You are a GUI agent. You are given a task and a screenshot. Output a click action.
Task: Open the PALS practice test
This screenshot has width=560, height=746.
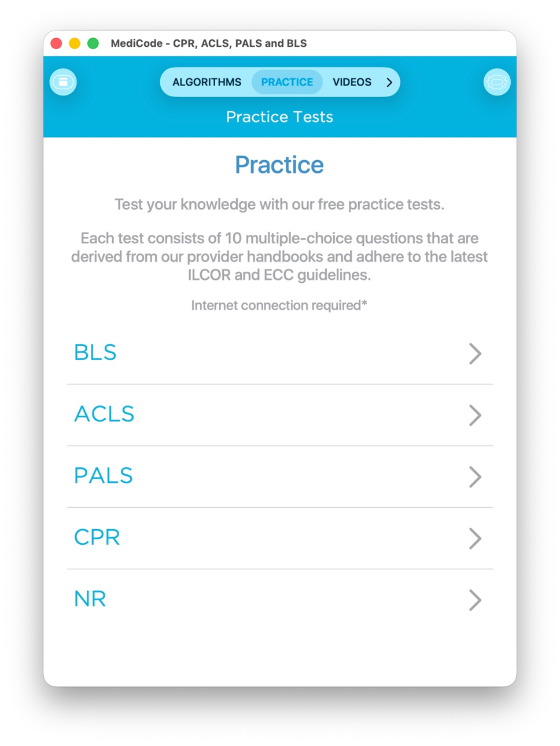(x=280, y=477)
